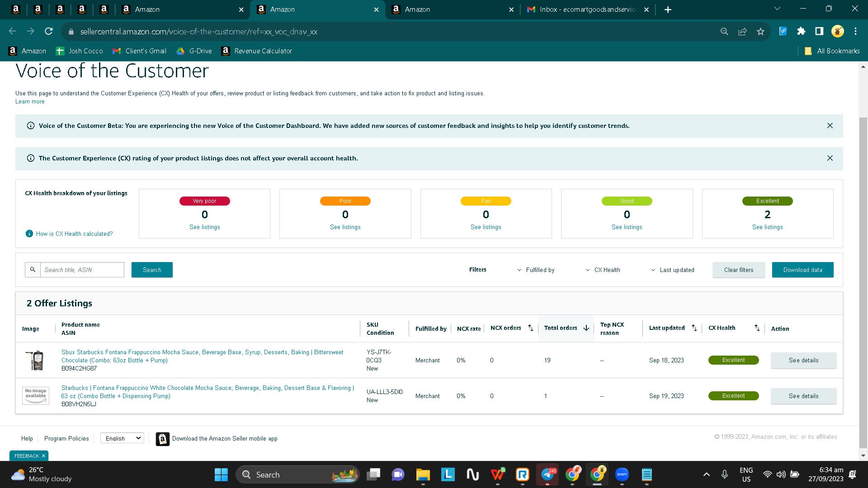The height and width of the screenshot is (488, 868).
Task: Dismiss the CX rating account health banner
Action: pos(830,158)
